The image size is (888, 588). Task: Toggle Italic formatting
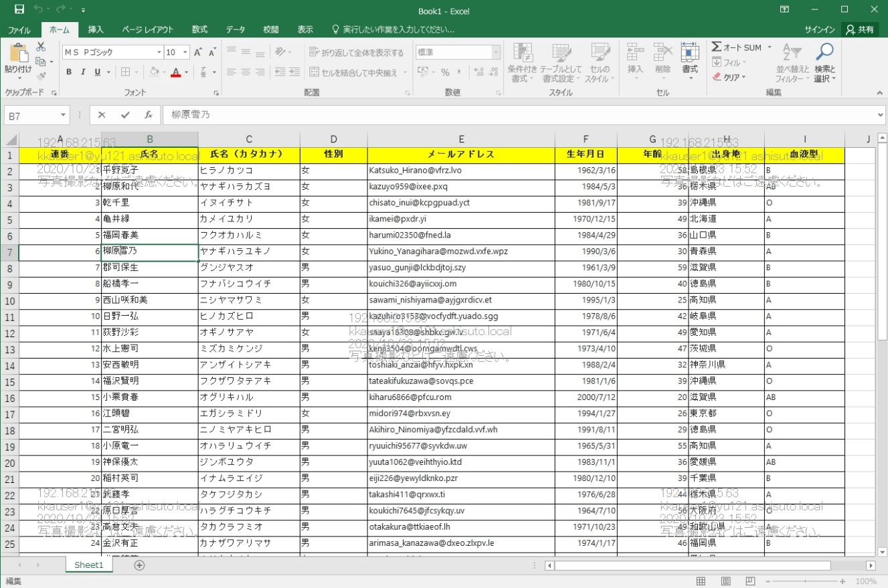coord(83,72)
